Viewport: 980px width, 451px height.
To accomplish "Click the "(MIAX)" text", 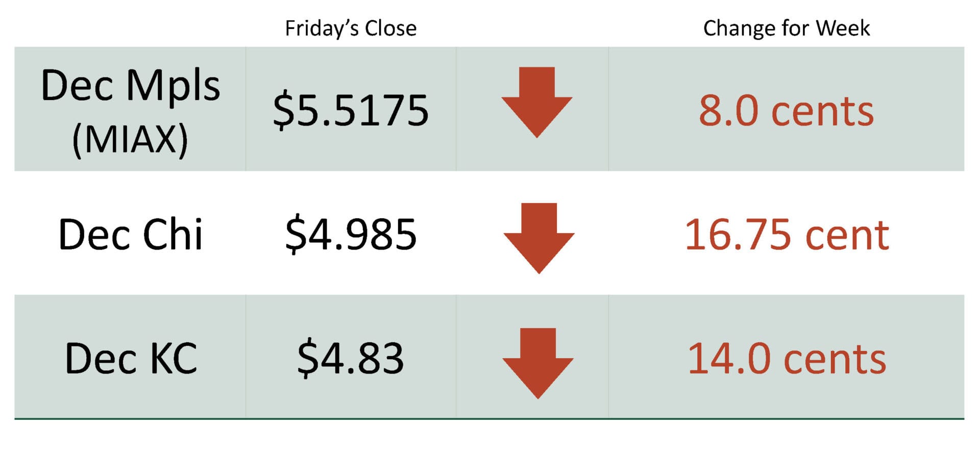I will click(x=130, y=139).
